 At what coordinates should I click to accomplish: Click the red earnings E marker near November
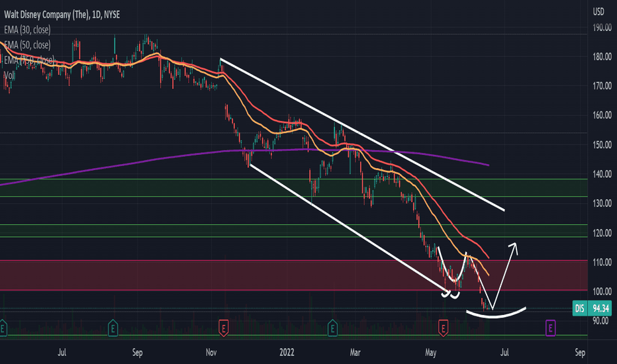tap(224, 328)
